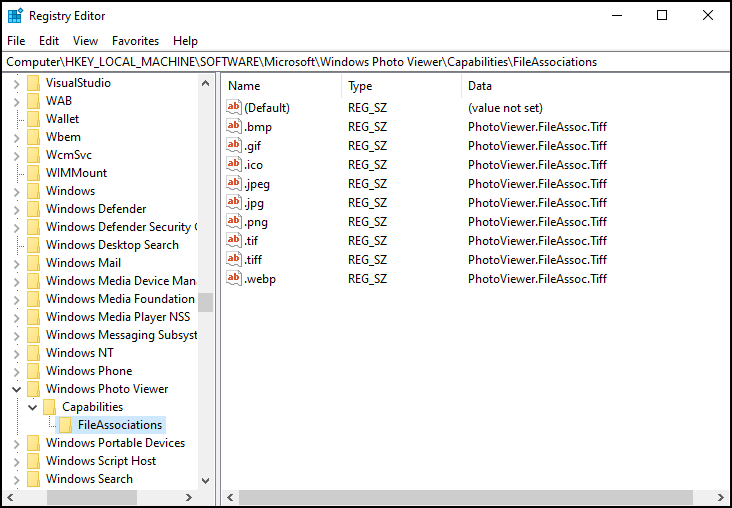Expand the VisualStudio registry key
This screenshot has width=732, height=508.
tap(16, 83)
